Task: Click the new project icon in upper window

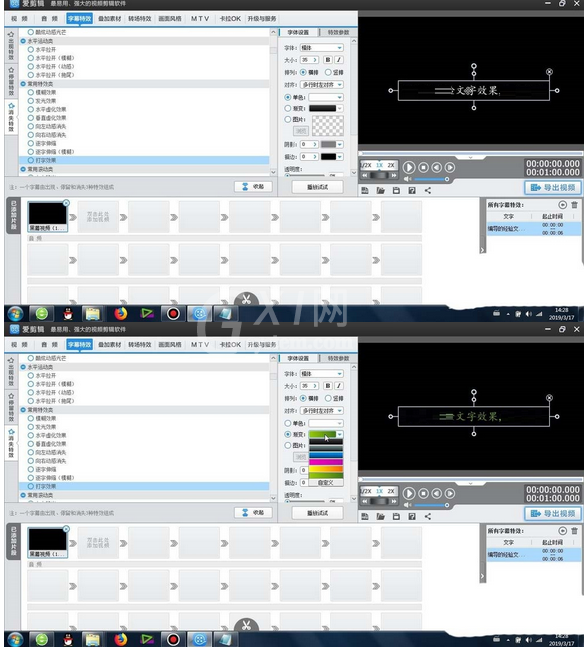Action: point(365,190)
